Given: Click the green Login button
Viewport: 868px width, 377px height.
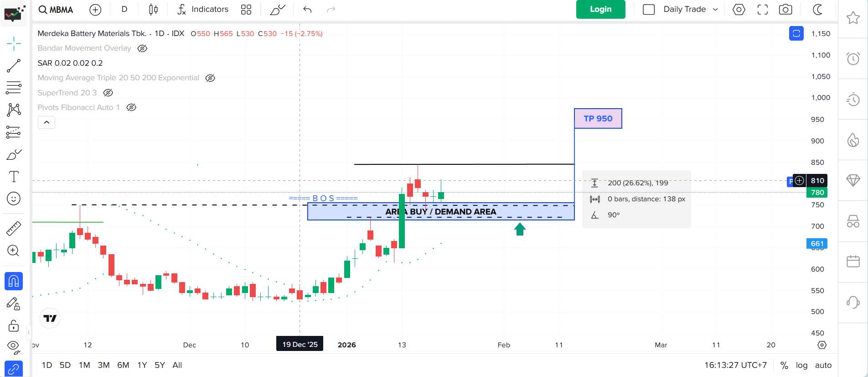Looking at the screenshot, I should click(600, 9).
